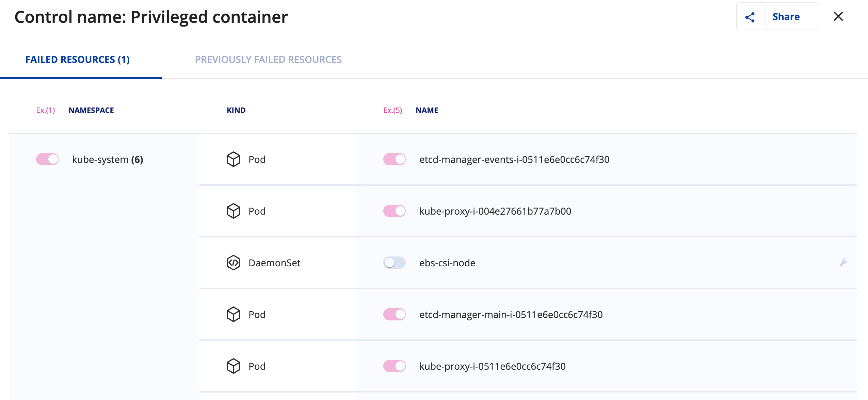The image size is (868, 400).
Task: Click the DaemonSet kind icon
Action: (x=234, y=263)
